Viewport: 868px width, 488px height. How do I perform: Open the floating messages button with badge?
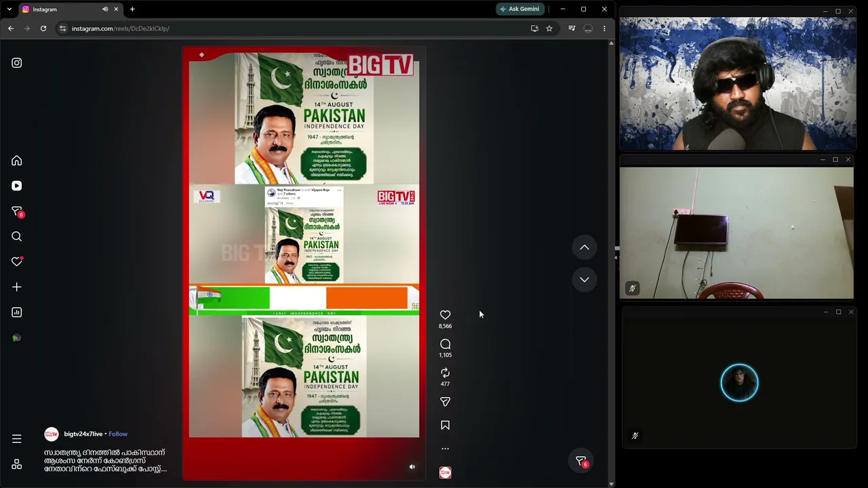[581, 461]
